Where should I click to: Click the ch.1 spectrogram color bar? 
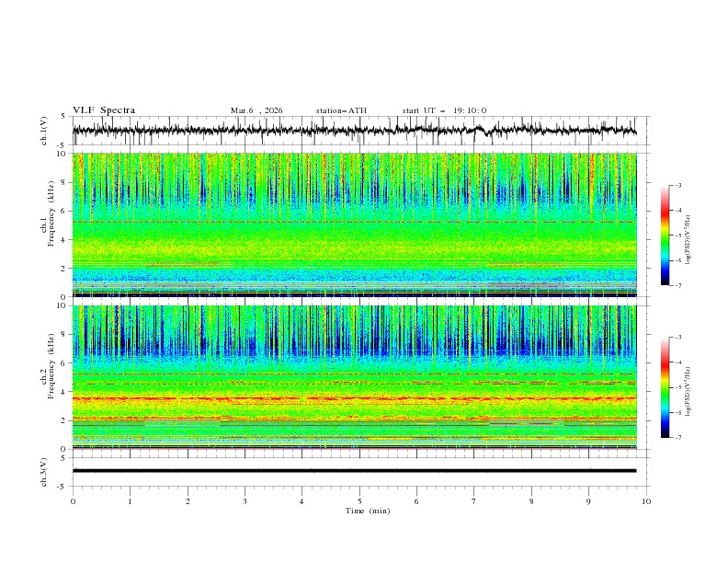click(x=665, y=236)
